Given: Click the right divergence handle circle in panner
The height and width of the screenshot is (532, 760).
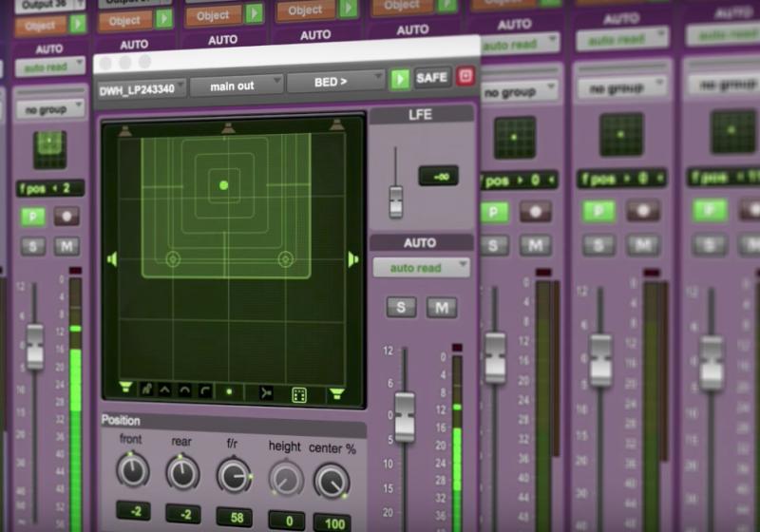Looking at the screenshot, I should point(286,259).
